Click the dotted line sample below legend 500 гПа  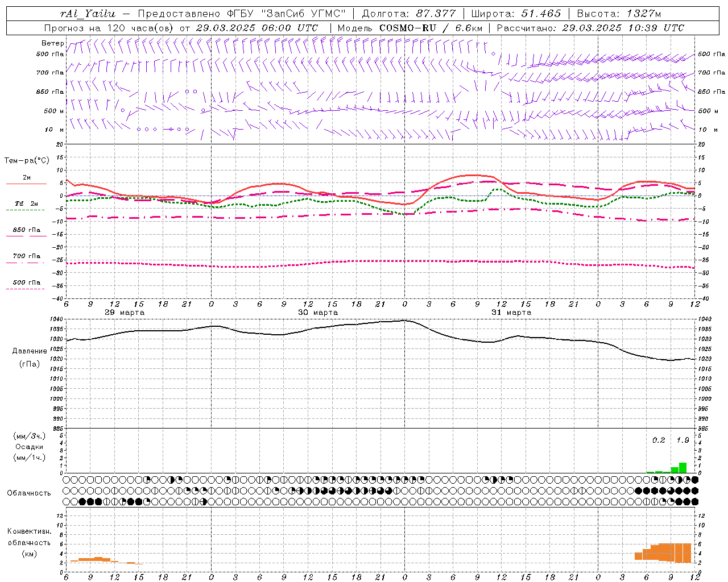pos(25,289)
